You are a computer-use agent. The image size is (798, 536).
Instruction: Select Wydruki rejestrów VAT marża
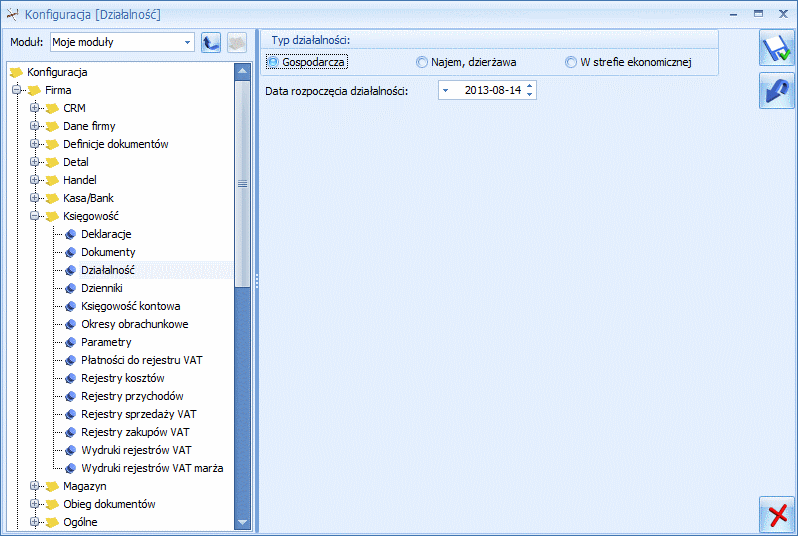[152, 468]
